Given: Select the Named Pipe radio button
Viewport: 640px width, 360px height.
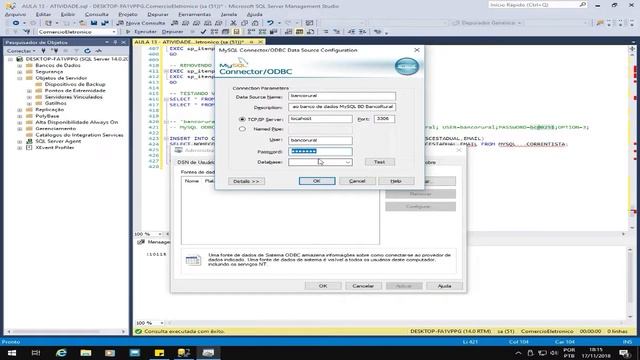Looking at the screenshot, I should (242, 129).
